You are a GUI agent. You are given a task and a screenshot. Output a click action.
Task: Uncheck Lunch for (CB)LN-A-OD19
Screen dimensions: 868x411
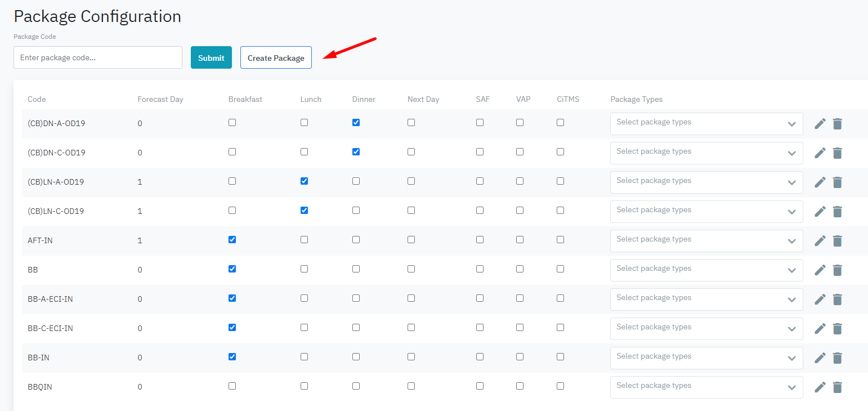pyautogui.click(x=304, y=181)
